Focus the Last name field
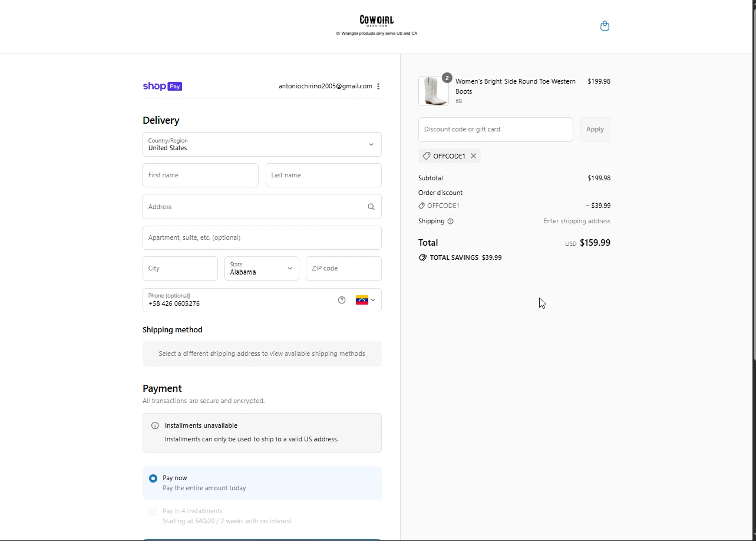The width and height of the screenshot is (756, 541). pyautogui.click(x=323, y=175)
